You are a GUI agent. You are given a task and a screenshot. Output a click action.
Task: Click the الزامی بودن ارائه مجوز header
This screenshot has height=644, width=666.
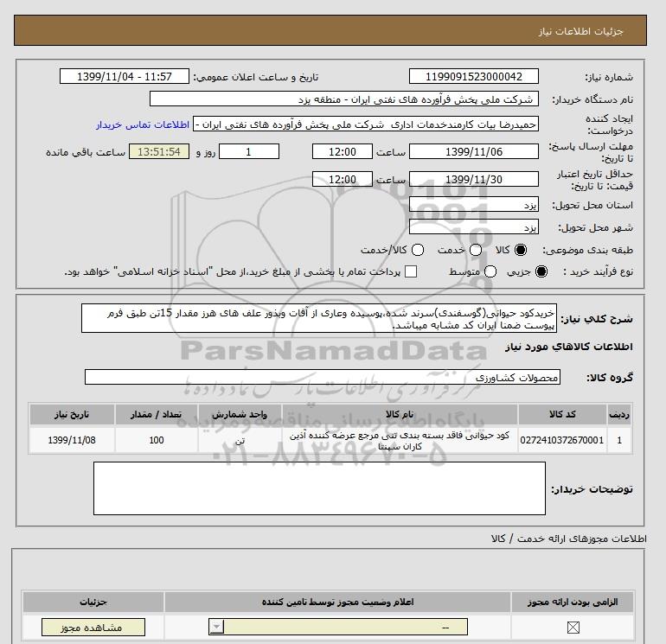point(573,602)
